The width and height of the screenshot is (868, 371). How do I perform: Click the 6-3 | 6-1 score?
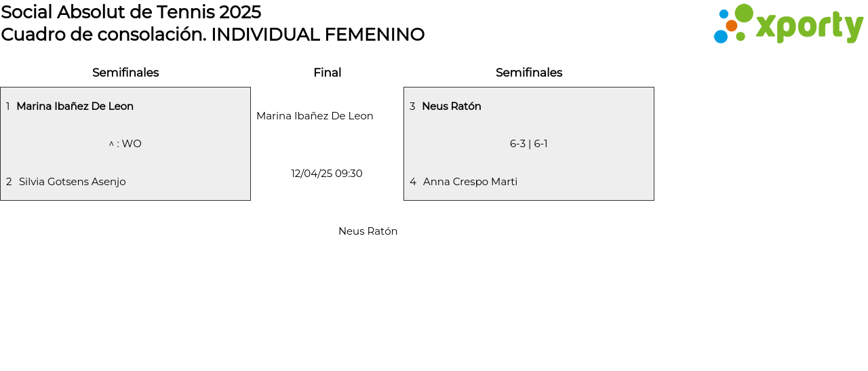click(529, 144)
